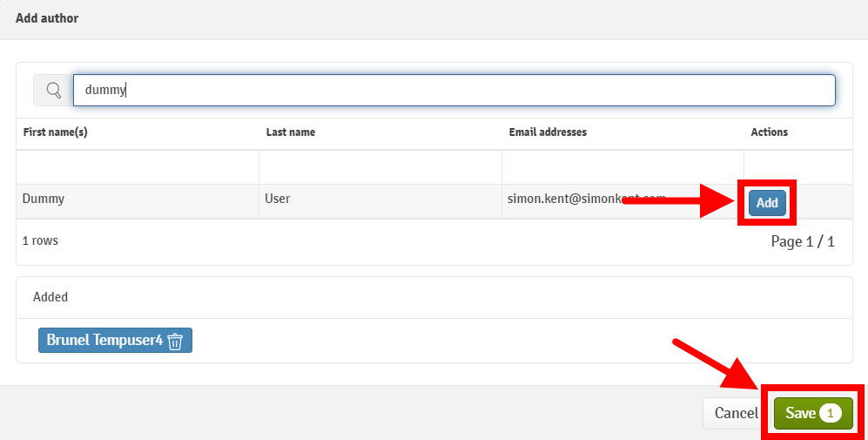868x440 pixels.
Task: Click the Brunel Tempuser4 author tag
Action: (x=104, y=341)
